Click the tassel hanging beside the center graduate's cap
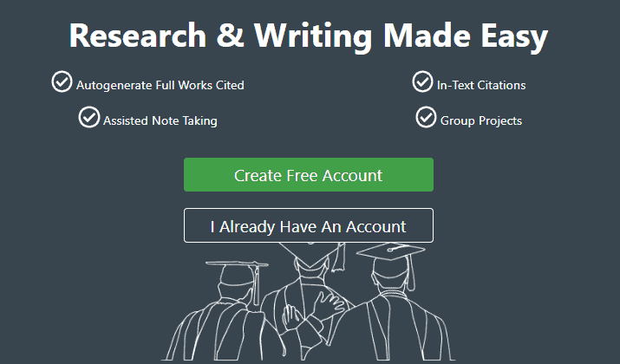 tap(338, 257)
